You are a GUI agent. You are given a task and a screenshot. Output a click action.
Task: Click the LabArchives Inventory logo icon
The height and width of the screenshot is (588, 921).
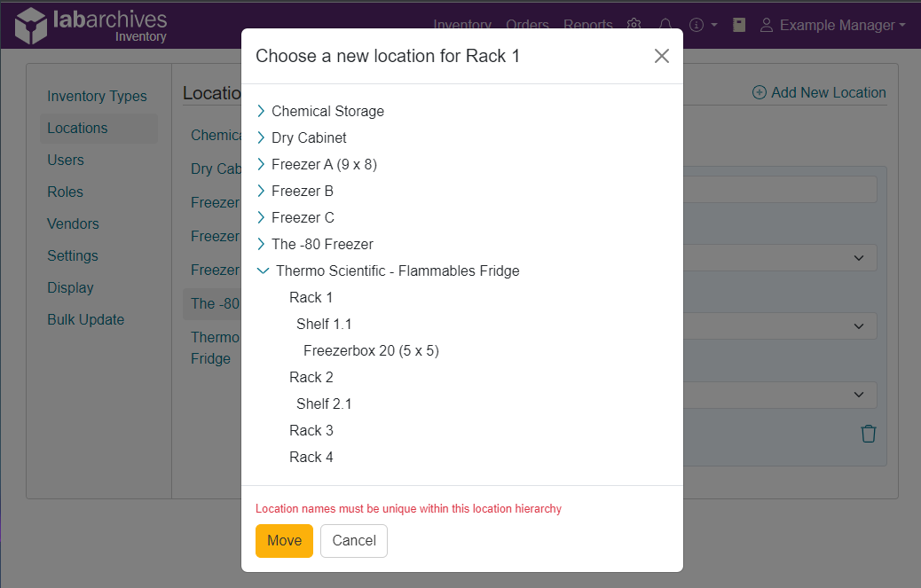30,26
